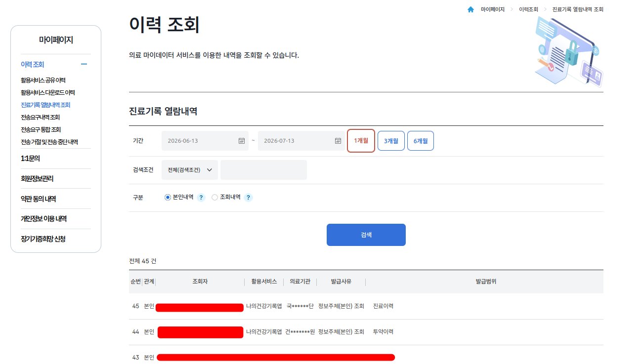Image resolution: width=643 pixels, height=364 pixels.
Task: Open 전송 거절 및 전송 중단 내역
Action: (49, 142)
